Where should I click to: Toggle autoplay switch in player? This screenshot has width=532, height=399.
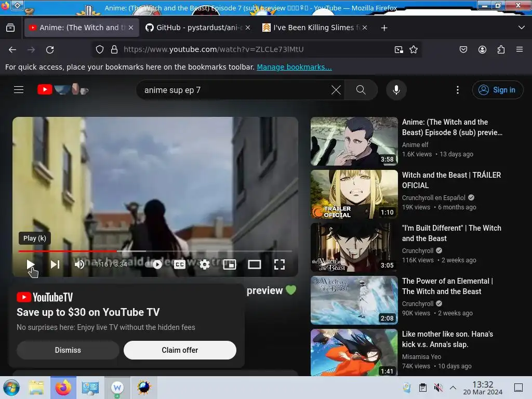[154, 264]
